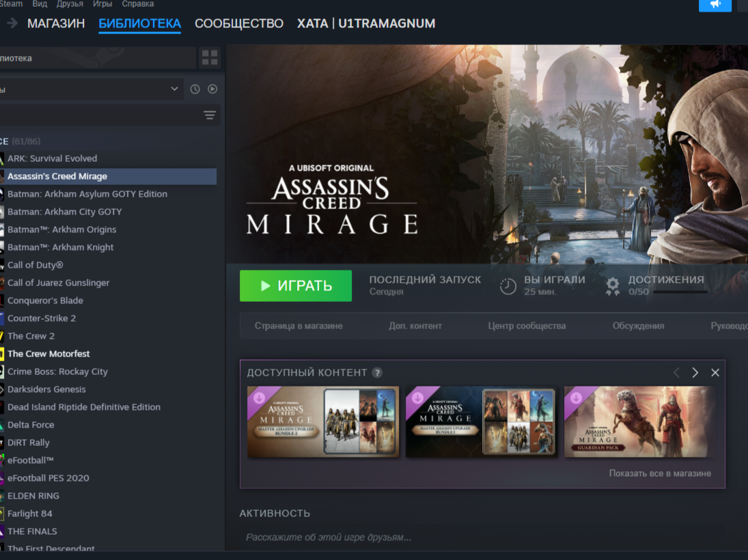Select Batman: Arkham Asylum GOTY Edition
Viewport: 748px width, 560px height.
[109, 194]
